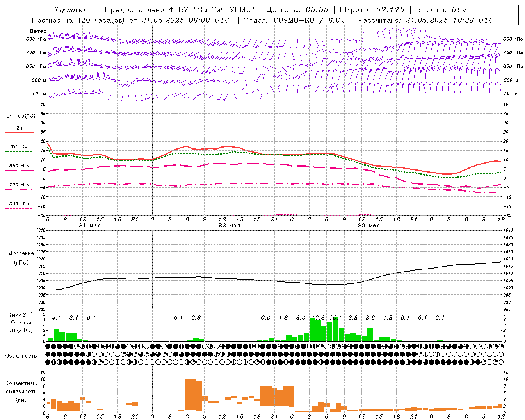
Task: Select the 'Широта: 57.179' latitude field
Action: [x=372, y=10]
